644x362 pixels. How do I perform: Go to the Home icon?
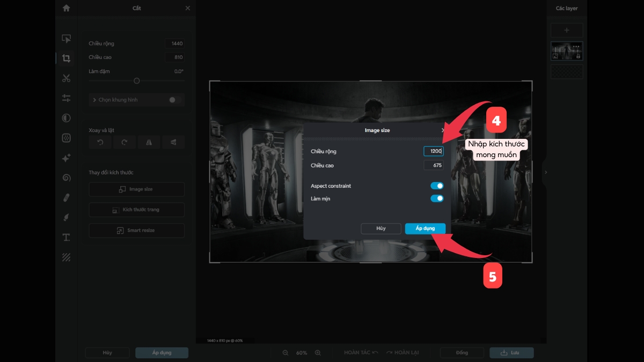[67, 8]
